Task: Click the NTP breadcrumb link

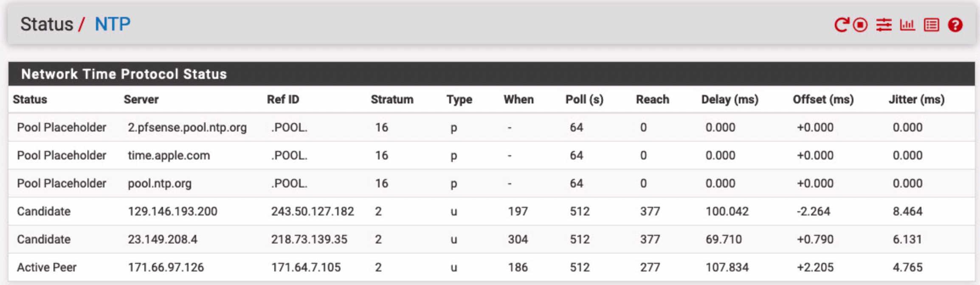Action: click(113, 24)
